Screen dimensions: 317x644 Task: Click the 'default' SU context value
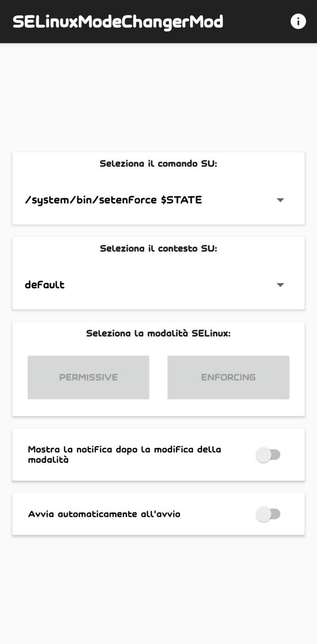point(45,285)
